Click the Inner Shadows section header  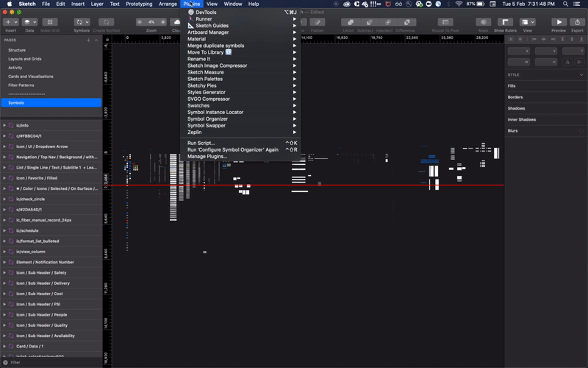pos(522,120)
